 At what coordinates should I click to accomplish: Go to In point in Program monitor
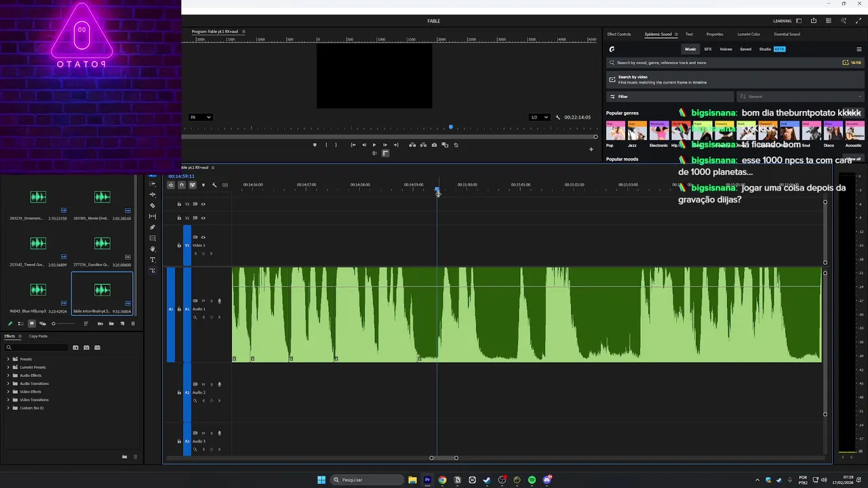coord(353,145)
